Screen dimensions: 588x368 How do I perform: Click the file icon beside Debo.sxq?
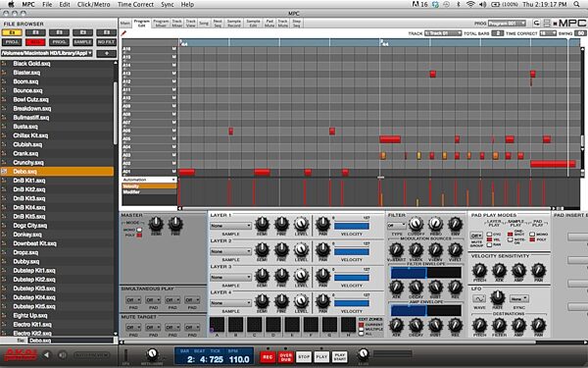pyautogui.click(x=5, y=172)
